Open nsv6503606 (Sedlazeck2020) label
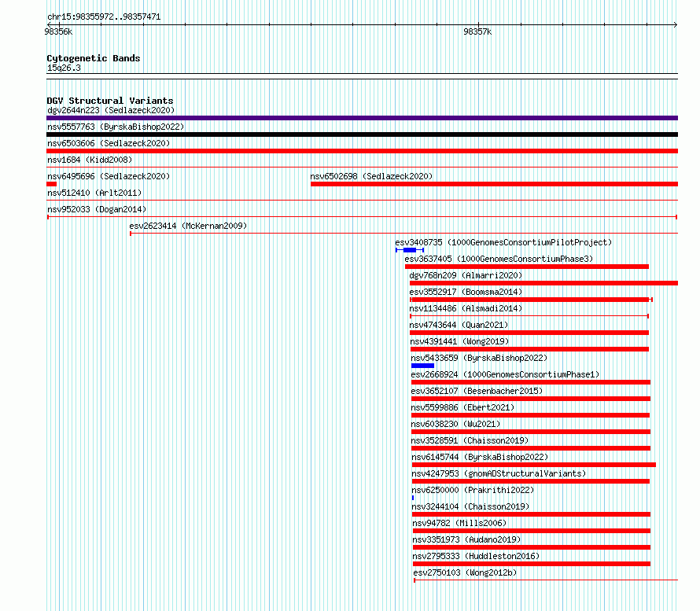700x611 pixels. [x=109, y=143]
